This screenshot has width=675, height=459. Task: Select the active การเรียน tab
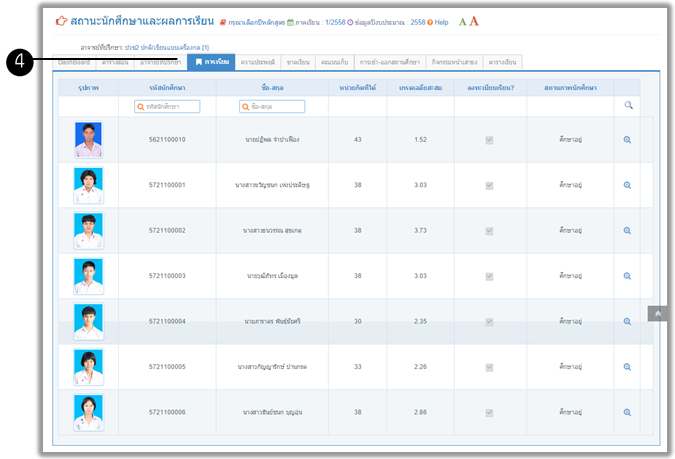[x=212, y=62]
